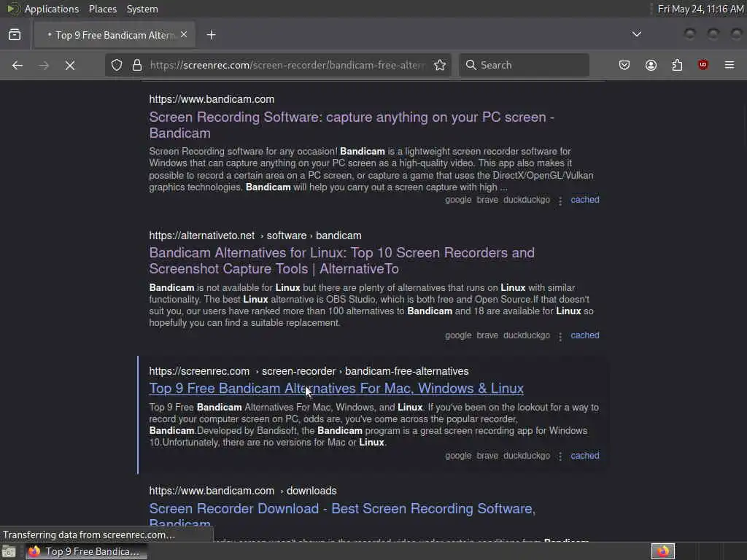Click the clock showing Fri May 24
This screenshot has height=560, width=747.
pos(700,9)
